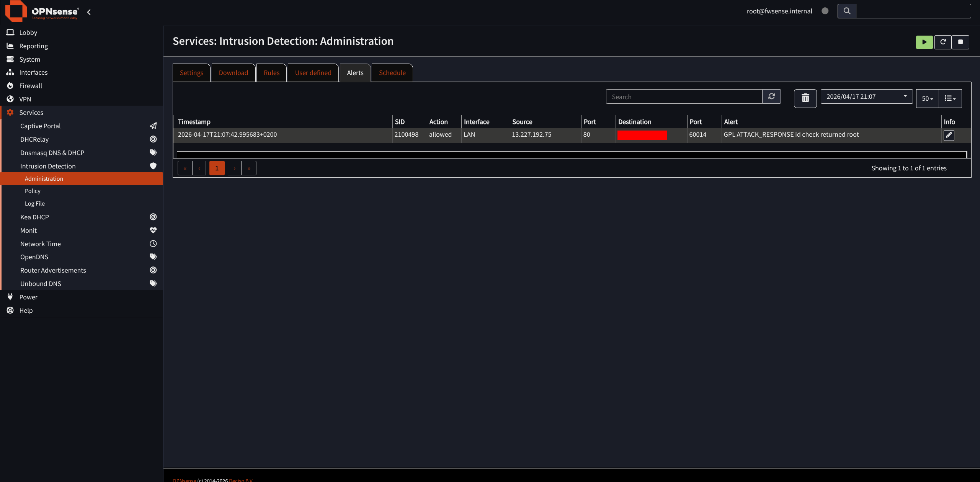This screenshot has height=482, width=980.
Task: Go to next page of alerts
Action: click(234, 168)
